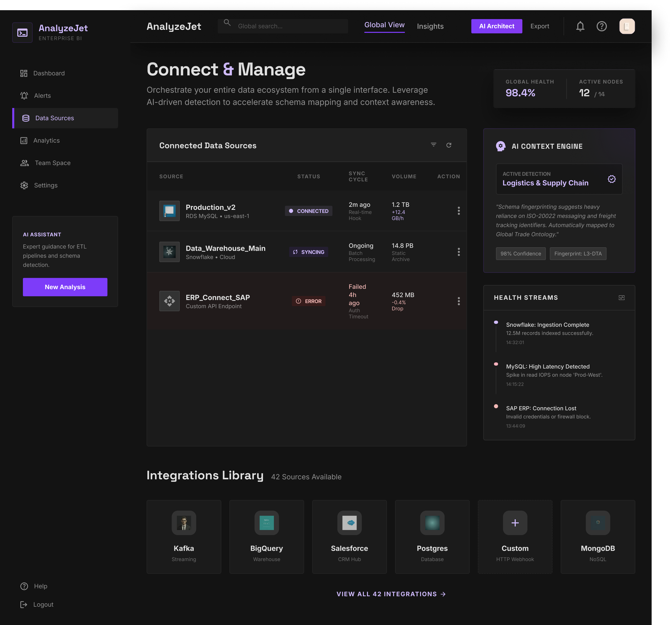Add a Custom HTTP Webhook integration
The height and width of the screenshot is (625, 672).
pyautogui.click(x=514, y=536)
